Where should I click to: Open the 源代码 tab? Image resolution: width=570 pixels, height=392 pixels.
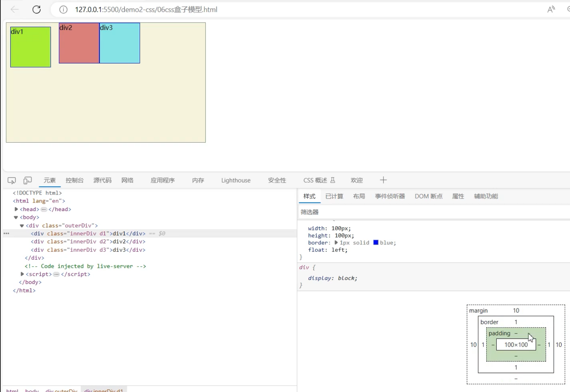pos(102,181)
